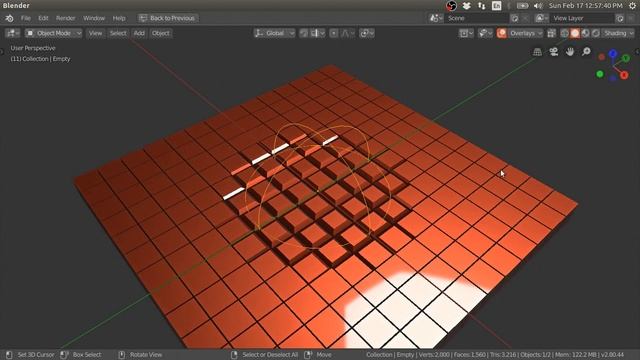Click the zoom view magnifier icon
The height and width of the screenshot is (360, 640).
click(587, 52)
